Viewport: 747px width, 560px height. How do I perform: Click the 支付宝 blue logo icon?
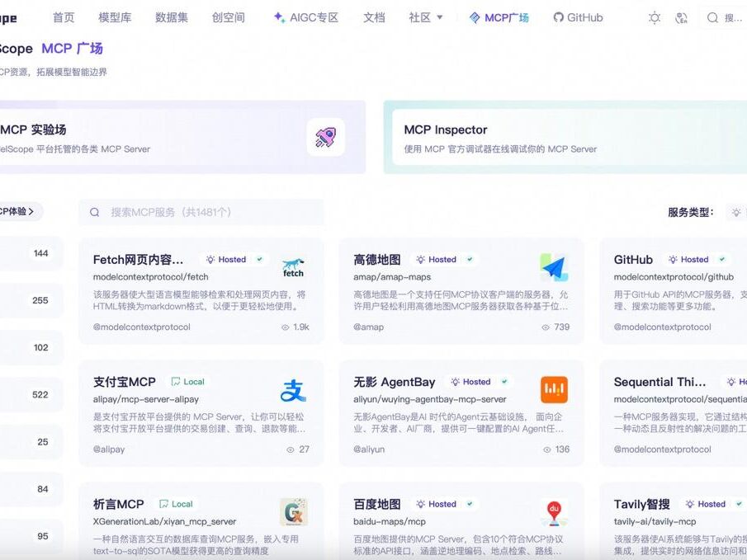coord(293,390)
